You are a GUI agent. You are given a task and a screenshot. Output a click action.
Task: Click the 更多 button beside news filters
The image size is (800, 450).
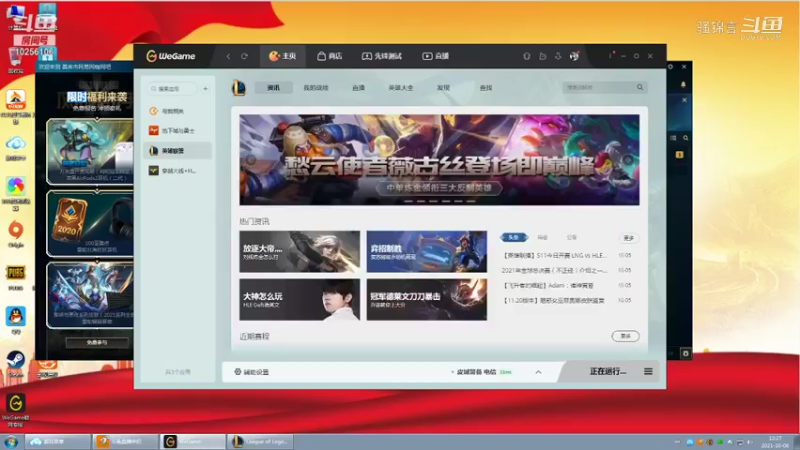click(629, 238)
